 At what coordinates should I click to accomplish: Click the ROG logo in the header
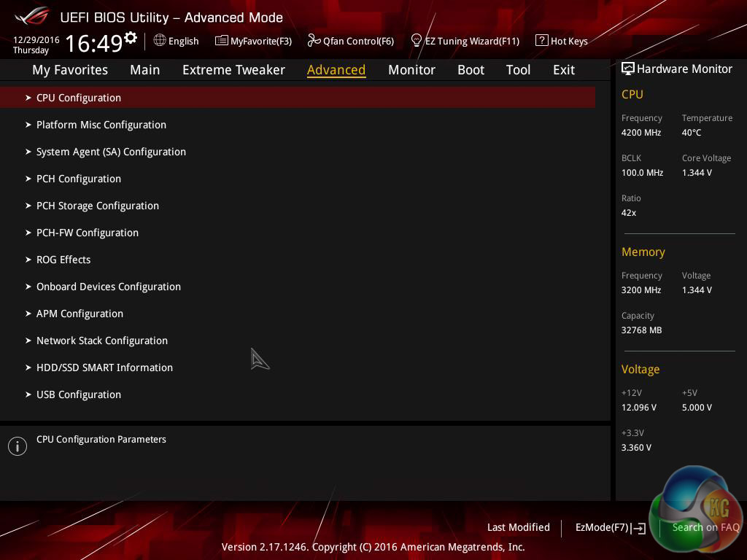click(32, 17)
